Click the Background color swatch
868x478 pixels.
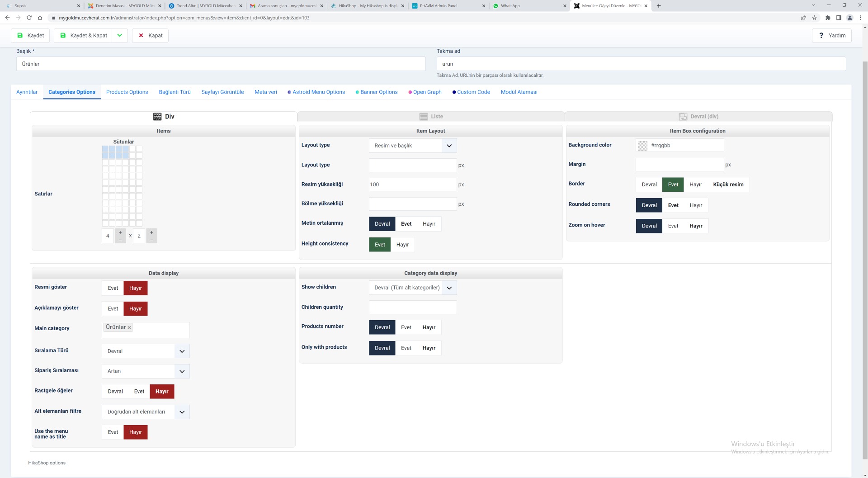tap(642, 146)
